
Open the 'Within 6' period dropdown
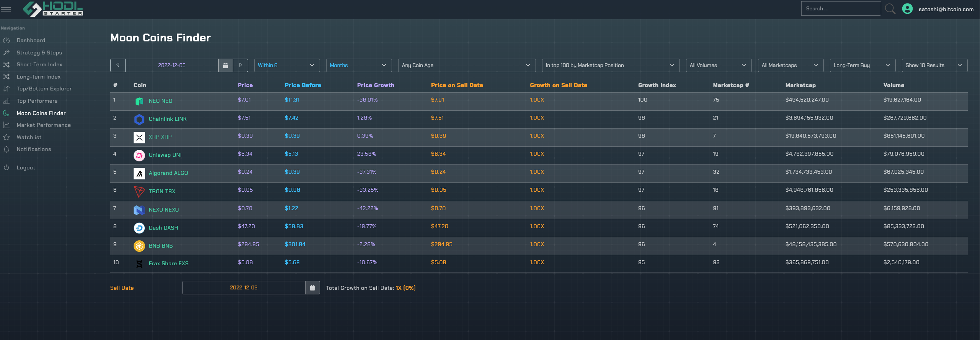point(287,65)
